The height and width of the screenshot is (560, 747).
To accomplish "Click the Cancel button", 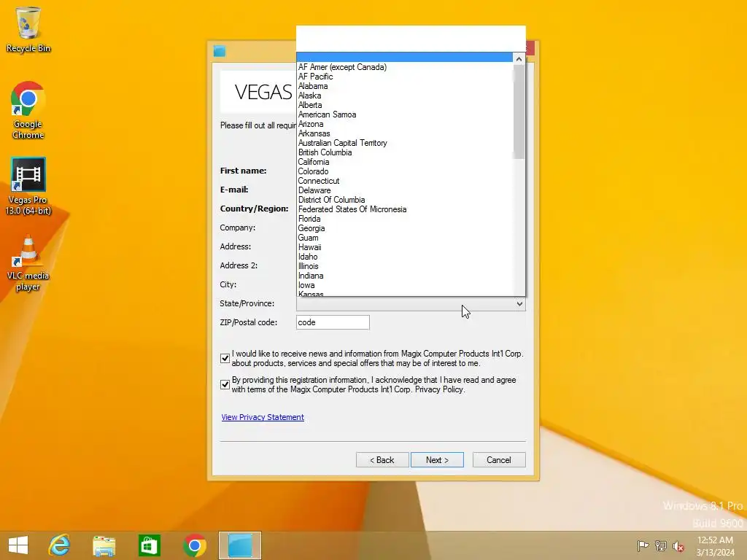I will (499, 460).
